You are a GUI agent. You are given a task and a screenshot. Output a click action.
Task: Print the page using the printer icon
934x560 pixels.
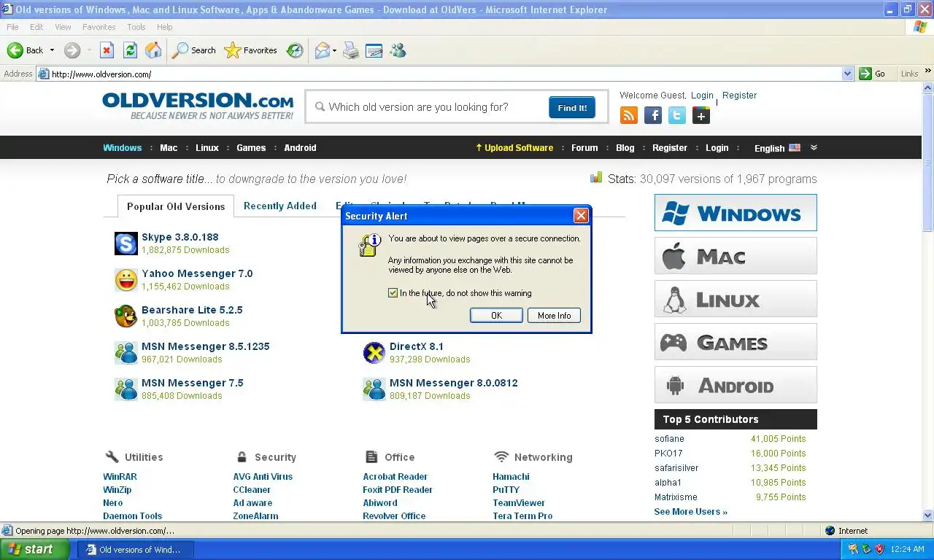(x=351, y=50)
